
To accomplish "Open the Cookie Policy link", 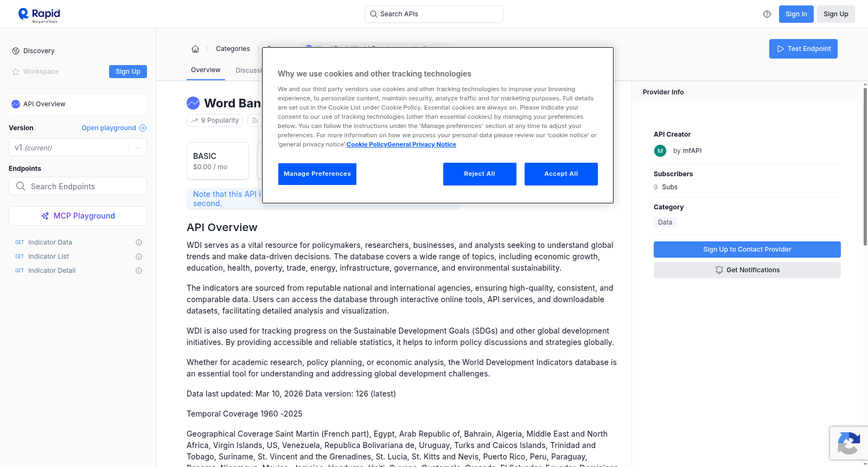I will pyautogui.click(x=367, y=144).
